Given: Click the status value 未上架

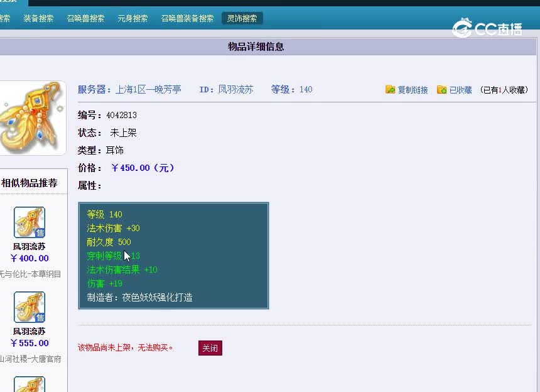Looking at the screenshot, I should (123, 133).
